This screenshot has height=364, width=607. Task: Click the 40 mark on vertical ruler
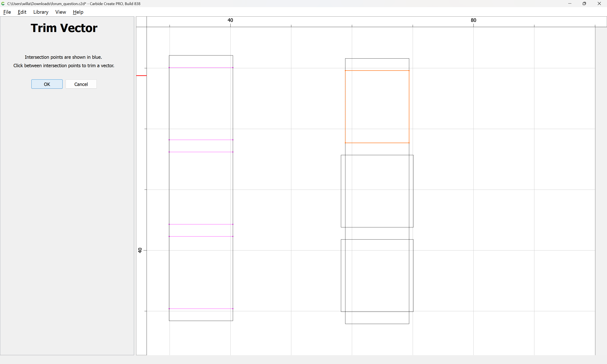(140, 250)
